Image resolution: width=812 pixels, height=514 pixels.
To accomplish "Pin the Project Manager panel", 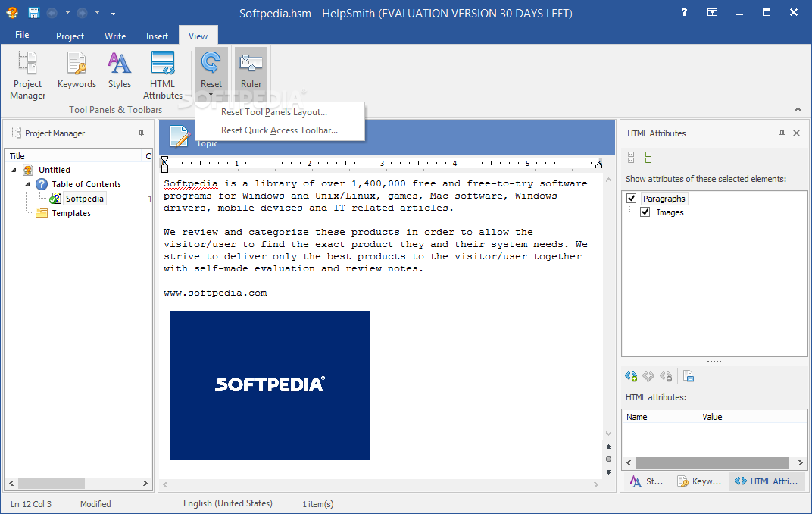I will click(141, 133).
